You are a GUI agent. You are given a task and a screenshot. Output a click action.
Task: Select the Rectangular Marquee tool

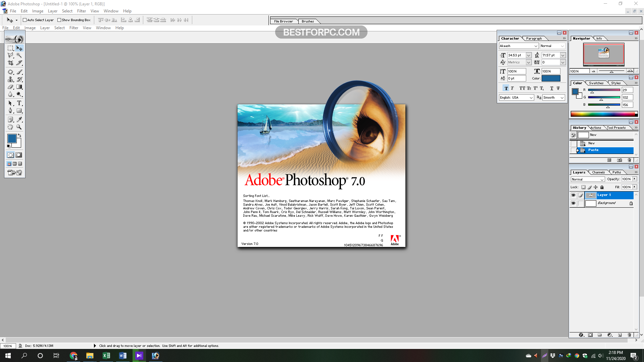tap(10, 48)
